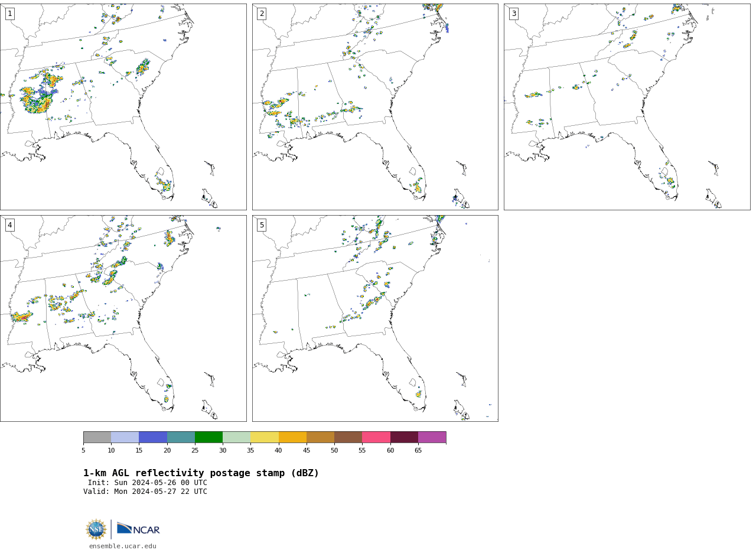Click the panel number label '5'
This screenshot has width=756, height=553.
(262, 225)
